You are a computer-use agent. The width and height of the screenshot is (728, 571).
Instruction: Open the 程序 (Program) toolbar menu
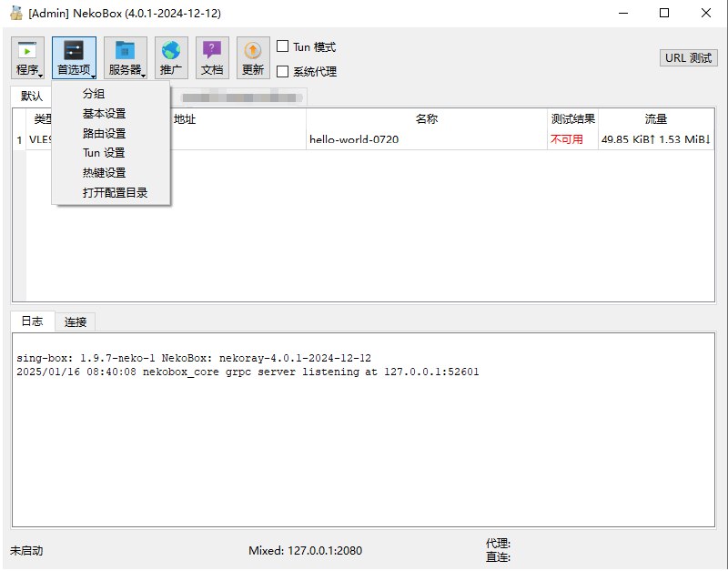27,57
